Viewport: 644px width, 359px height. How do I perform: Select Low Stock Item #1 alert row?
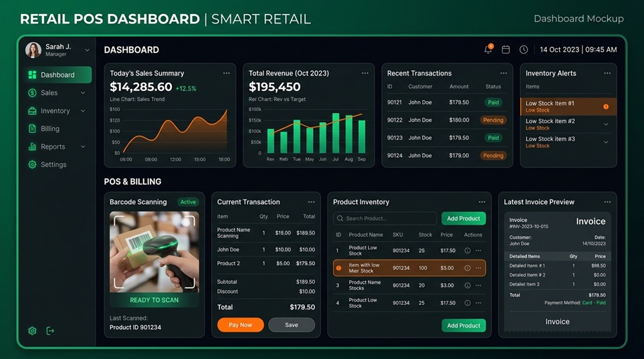(568, 106)
